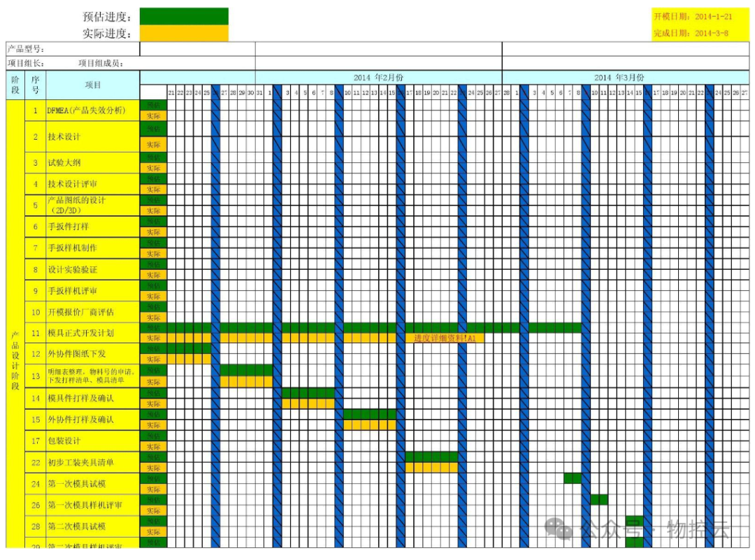Select the DFMEA(产品失效分析) item cell
Image resolution: width=755 pixels, height=560 pixels.
(93, 110)
